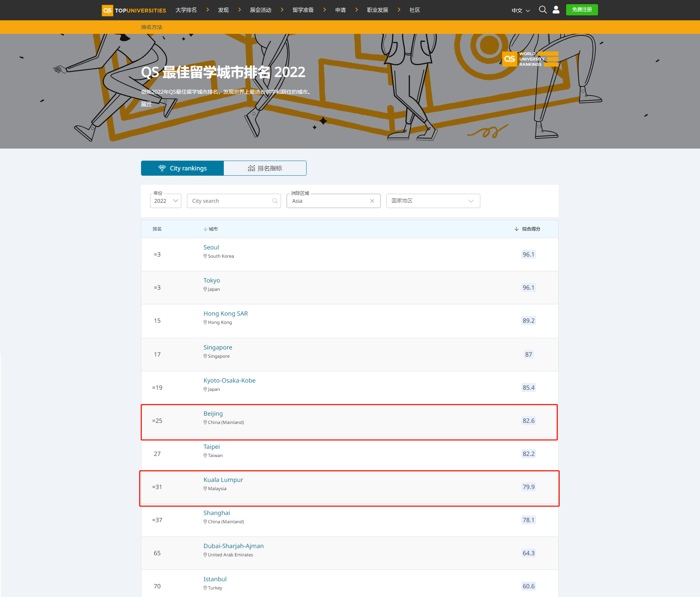Click Taipei's score 82.2

tap(528, 454)
